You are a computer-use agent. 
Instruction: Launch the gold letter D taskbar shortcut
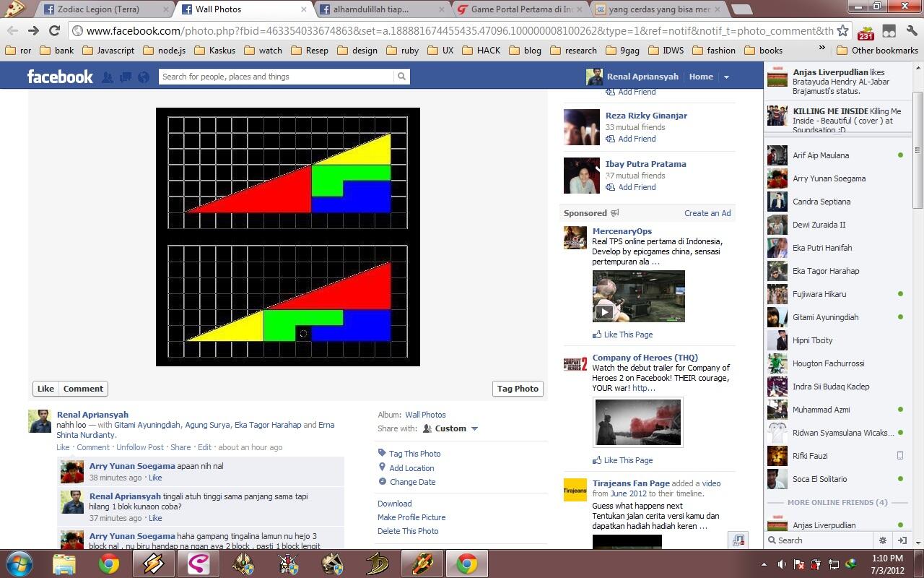click(378, 564)
